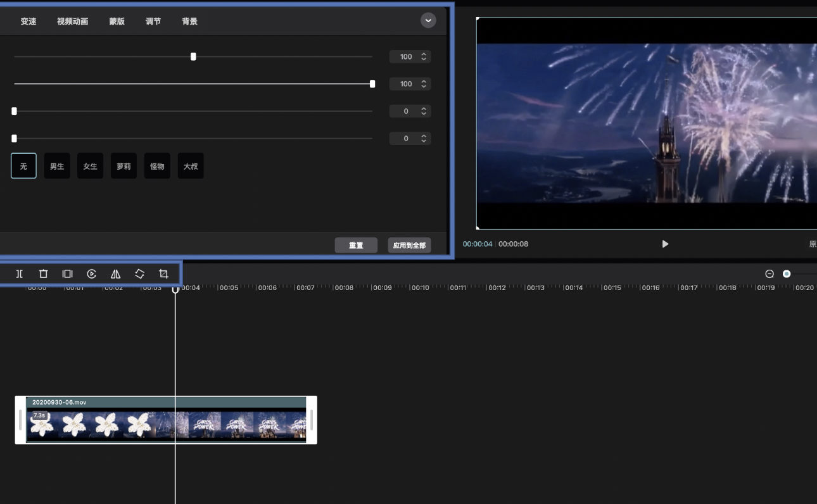817x504 pixels.
Task: Click the slider handle at the middle position
Action: [x=193, y=57]
